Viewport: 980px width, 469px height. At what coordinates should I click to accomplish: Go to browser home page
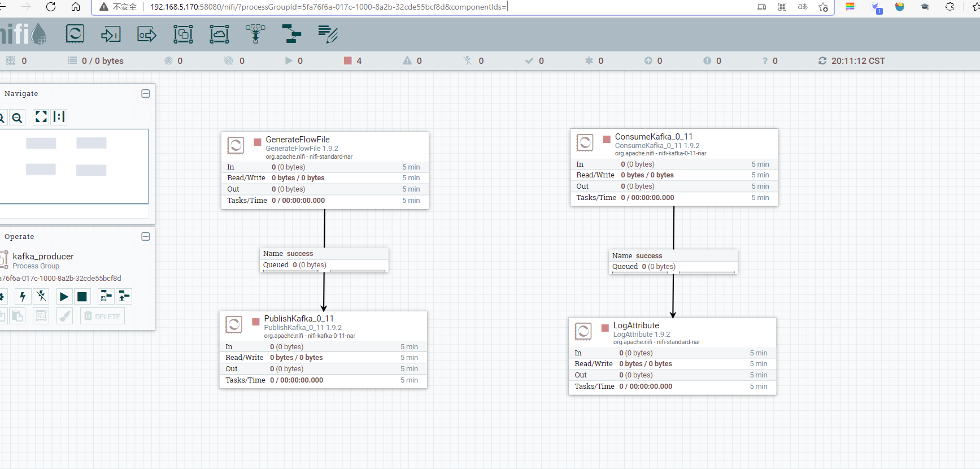(76, 7)
